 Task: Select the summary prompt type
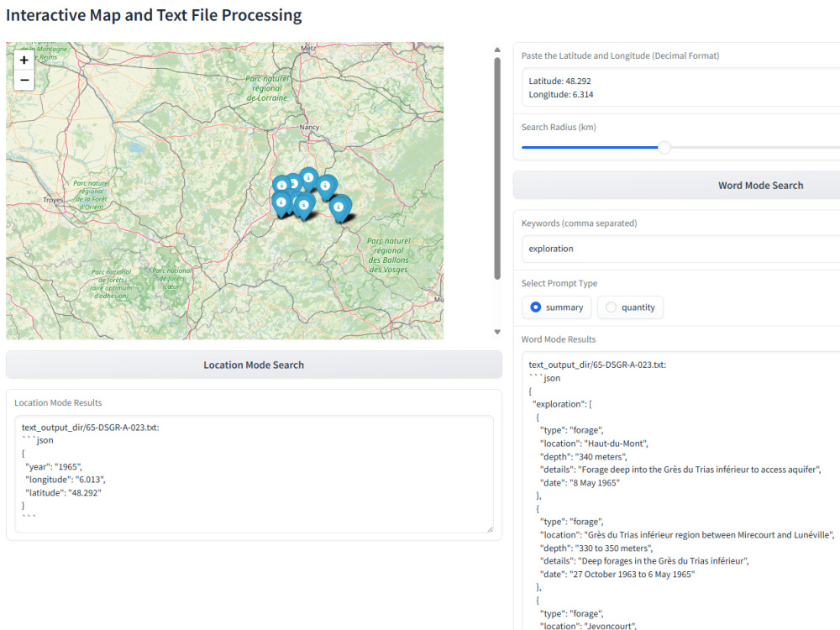557,307
